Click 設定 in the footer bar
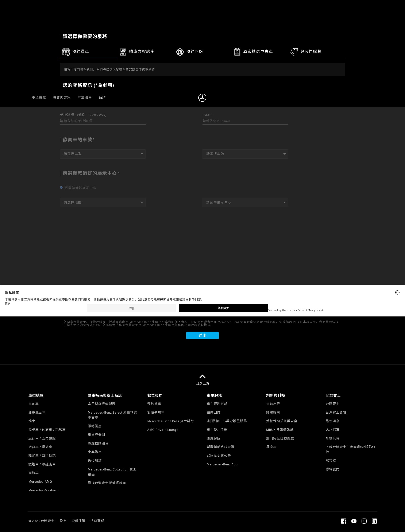This screenshot has width=405, height=532. pyautogui.click(x=63, y=521)
